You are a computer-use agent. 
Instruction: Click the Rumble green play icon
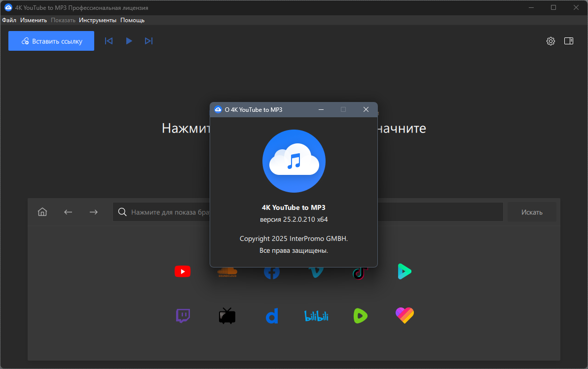click(x=361, y=316)
